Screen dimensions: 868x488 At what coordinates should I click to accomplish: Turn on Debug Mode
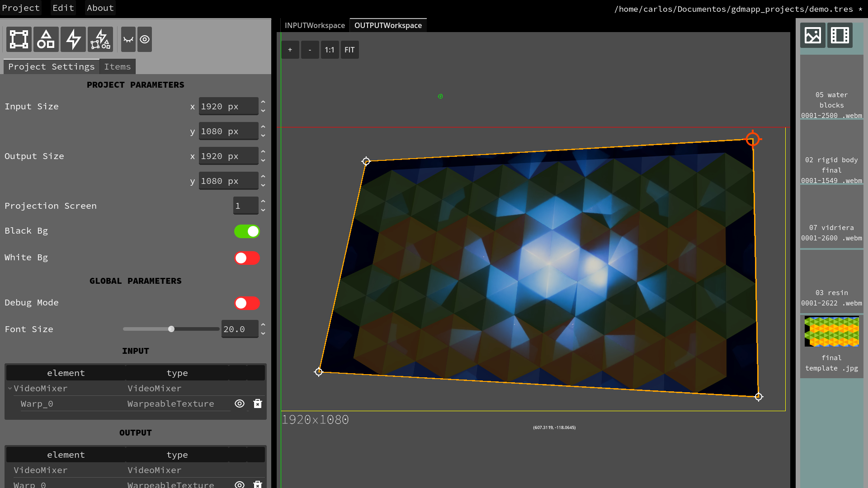click(x=247, y=303)
